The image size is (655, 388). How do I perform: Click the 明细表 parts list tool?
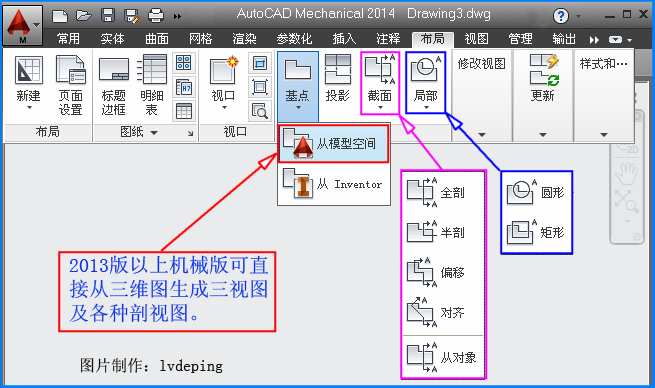click(x=152, y=86)
